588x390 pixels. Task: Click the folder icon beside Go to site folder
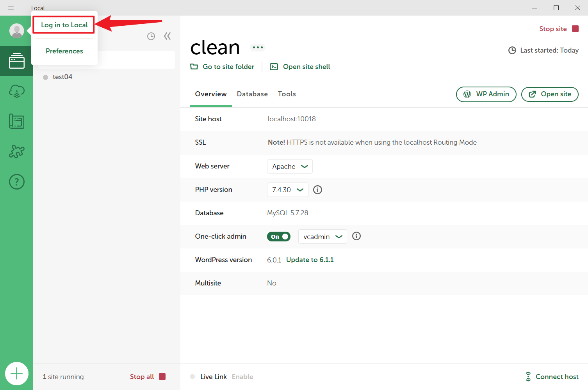click(194, 67)
